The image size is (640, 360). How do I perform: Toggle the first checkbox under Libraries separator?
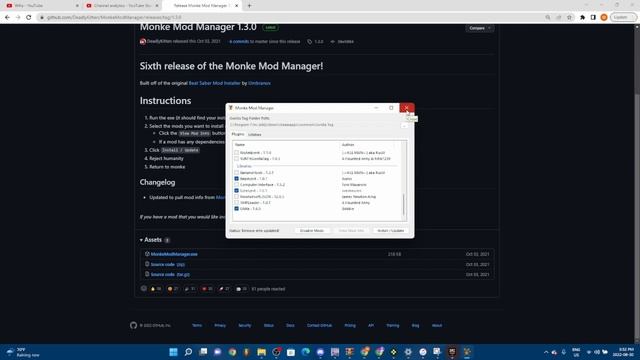pyautogui.click(x=236, y=173)
